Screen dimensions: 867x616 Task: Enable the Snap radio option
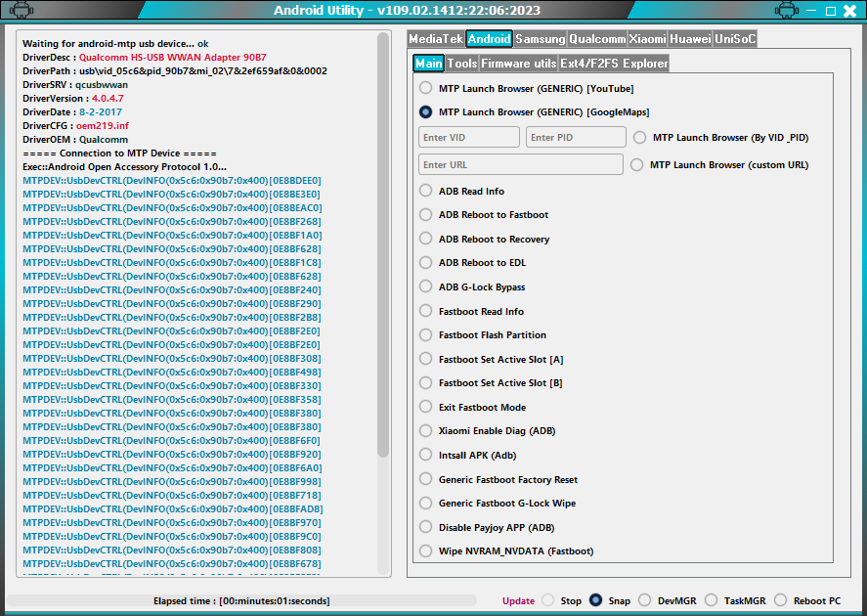596,600
